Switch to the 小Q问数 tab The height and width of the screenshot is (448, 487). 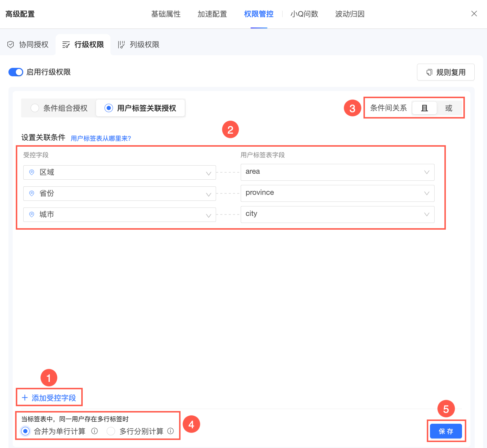pos(304,14)
